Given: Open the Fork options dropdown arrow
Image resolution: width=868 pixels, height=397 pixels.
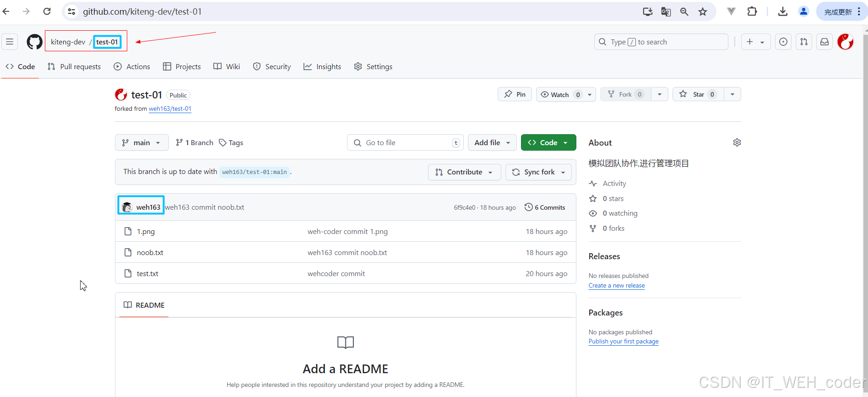Looking at the screenshot, I should (x=660, y=94).
